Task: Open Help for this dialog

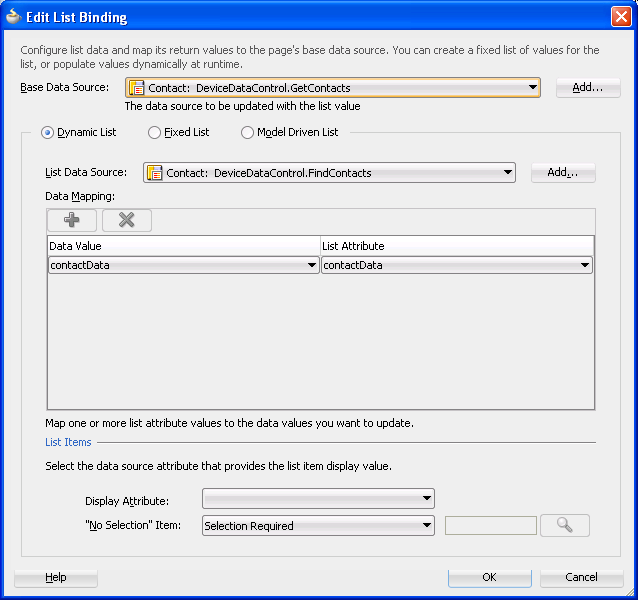Action: point(56,577)
